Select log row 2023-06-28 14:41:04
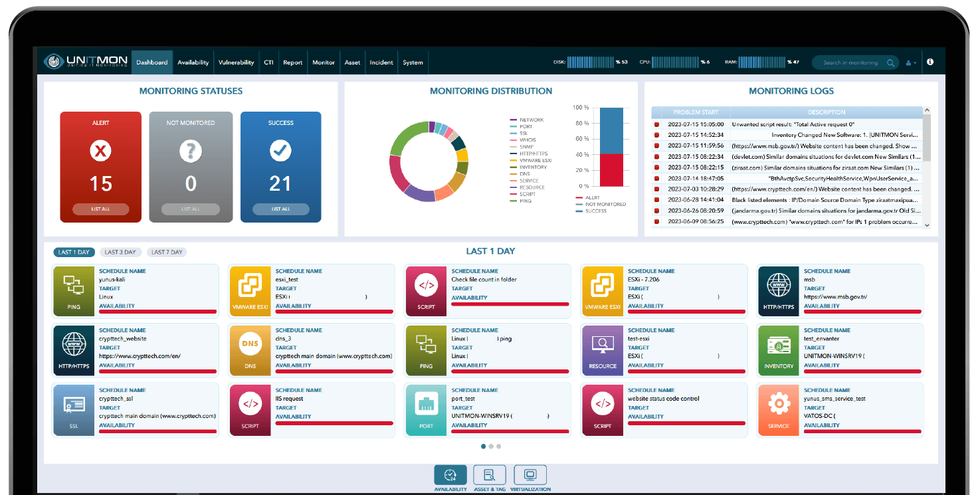980x495 pixels. [x=787, y=199]
